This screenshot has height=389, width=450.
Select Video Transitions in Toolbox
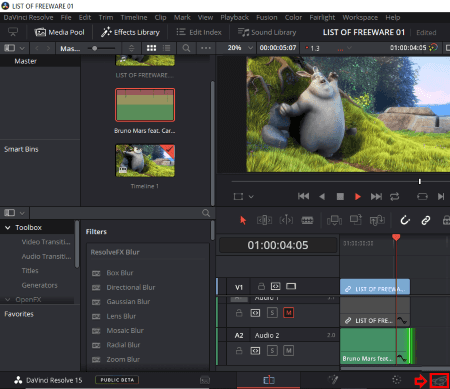pos(46,242)
